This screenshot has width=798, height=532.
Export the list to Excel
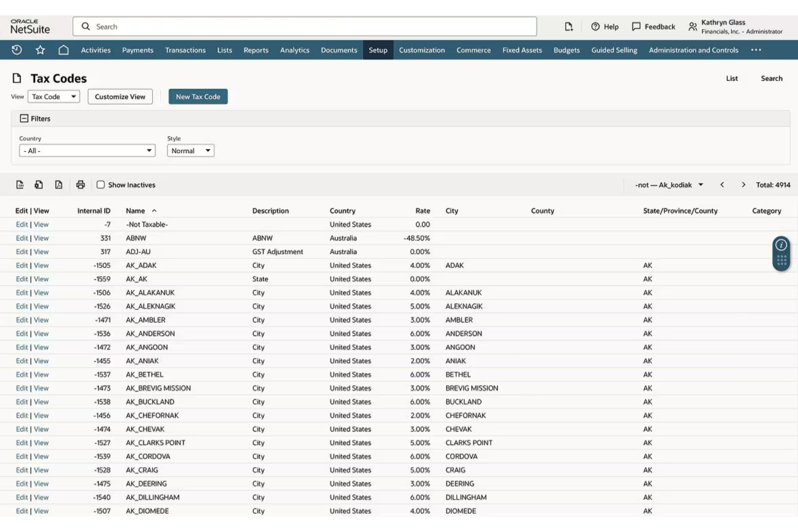coord(38,184)
